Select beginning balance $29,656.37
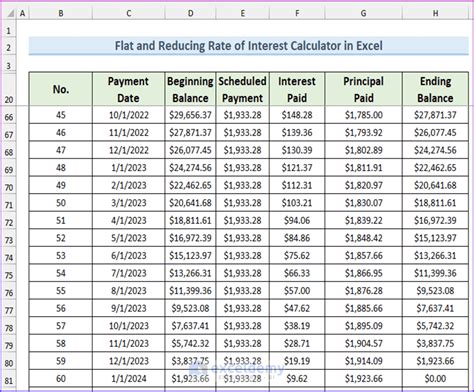 pos(190,115)
